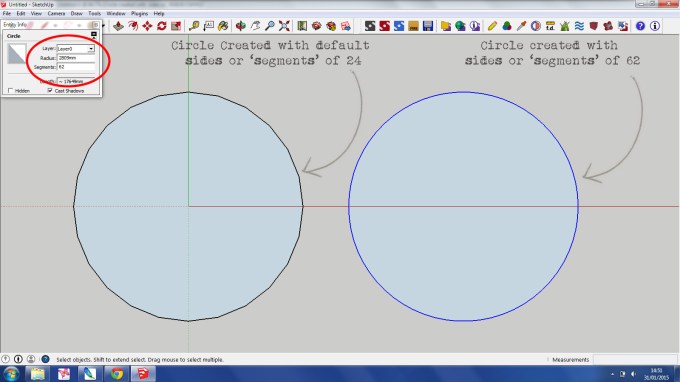The height and width of the screenshot is (382, 680).
Task: Select the blue 62-segment circle face
Action: point(463,206)
